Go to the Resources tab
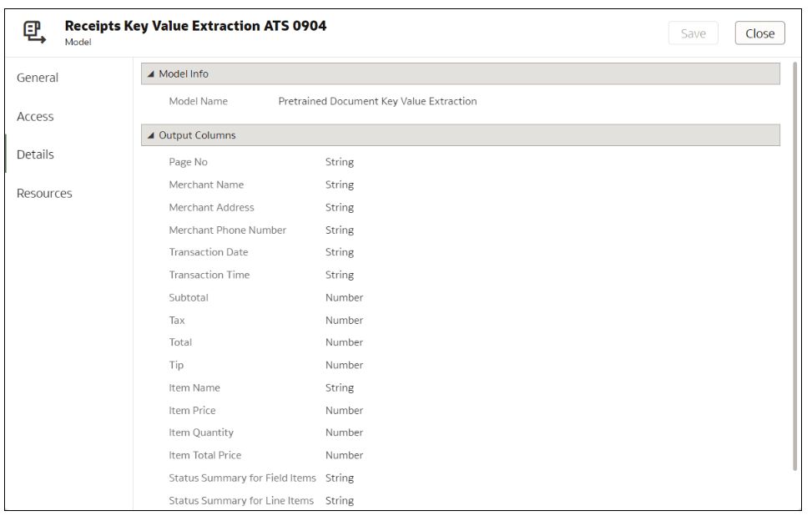 [x=46, y=194]
